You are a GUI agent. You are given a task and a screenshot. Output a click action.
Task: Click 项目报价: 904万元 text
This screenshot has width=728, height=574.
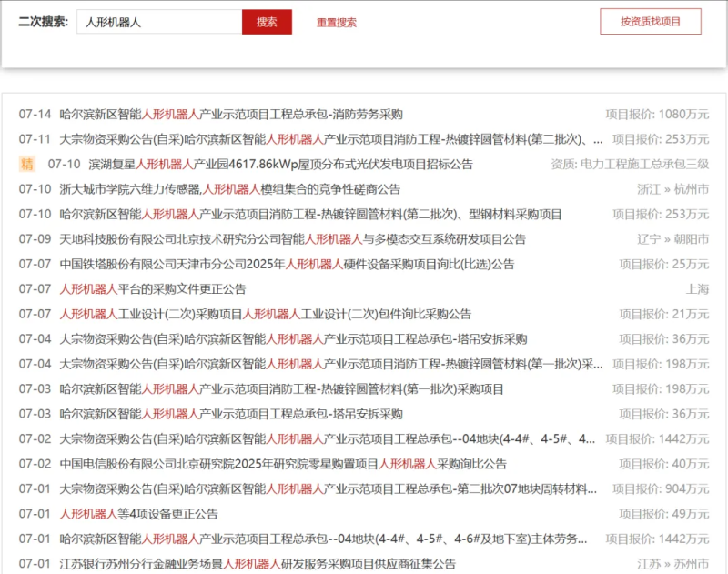pos(662,489)
